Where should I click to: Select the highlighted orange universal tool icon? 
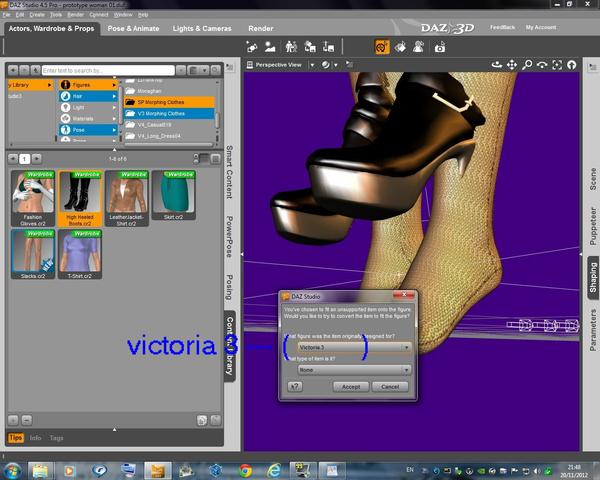pos(382,47)
